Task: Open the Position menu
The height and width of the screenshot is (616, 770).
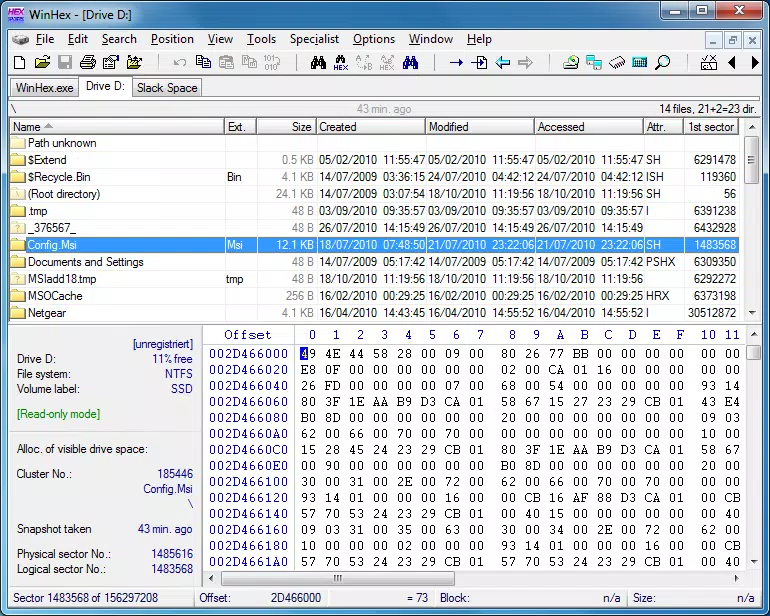Action: coord(172,39)
